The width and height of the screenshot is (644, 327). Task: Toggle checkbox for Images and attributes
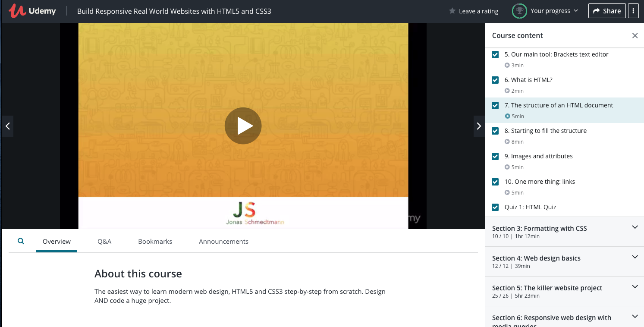(x=495, y=156)
